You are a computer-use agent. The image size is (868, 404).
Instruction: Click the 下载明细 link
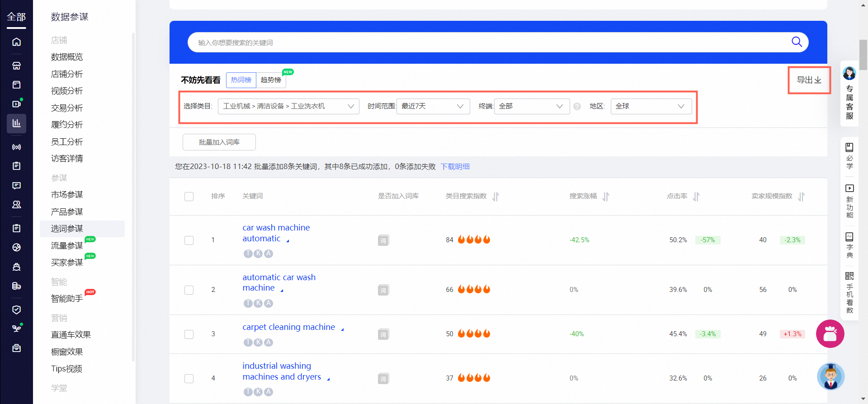pyautogui.click(x=455, y=167)
